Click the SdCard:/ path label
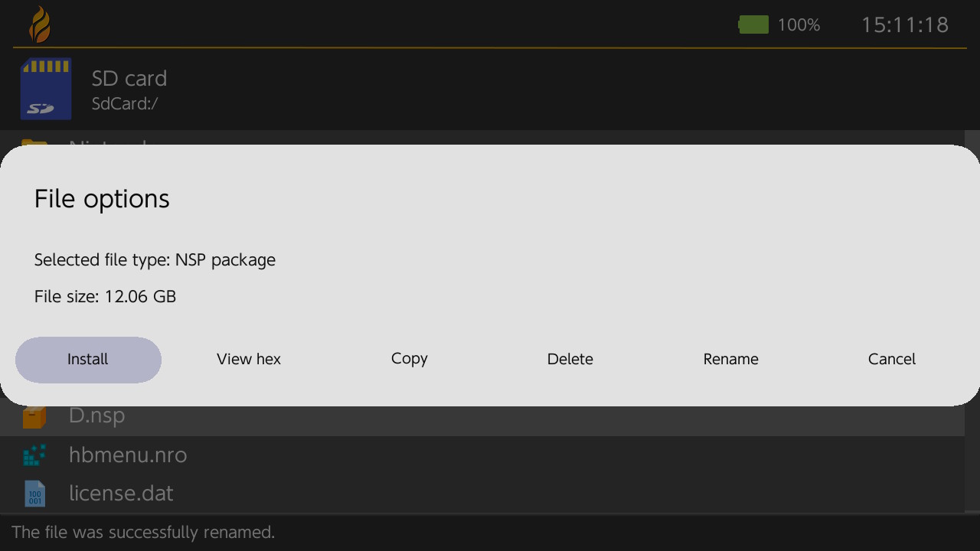Image resolution: width=980 pixels, height=551 pixels. pos(125,104)
